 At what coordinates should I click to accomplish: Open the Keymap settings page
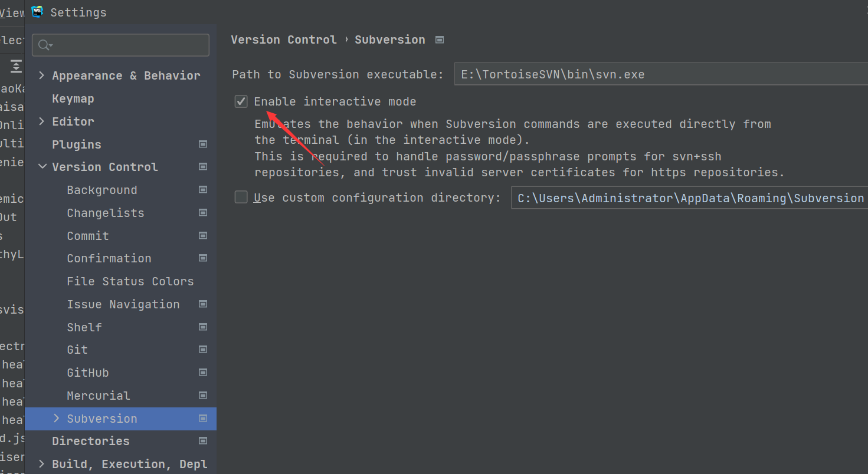pyautogui.click(x=73, y=98)
